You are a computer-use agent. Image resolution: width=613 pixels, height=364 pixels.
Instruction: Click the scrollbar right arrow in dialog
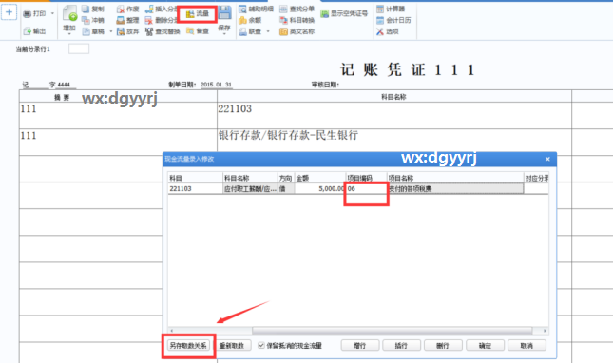545,331
